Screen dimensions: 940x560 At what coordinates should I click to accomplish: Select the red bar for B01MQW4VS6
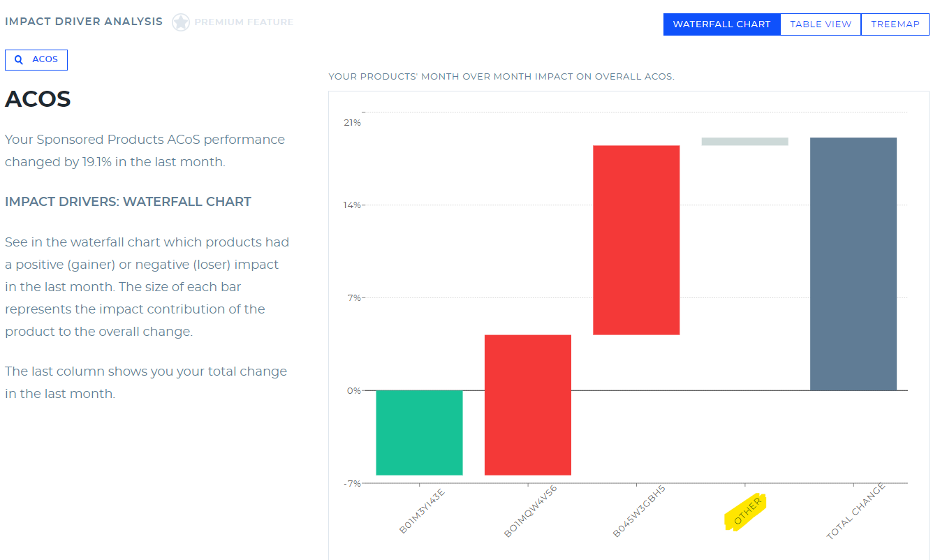pyautogui.click(x=527, y=405)
